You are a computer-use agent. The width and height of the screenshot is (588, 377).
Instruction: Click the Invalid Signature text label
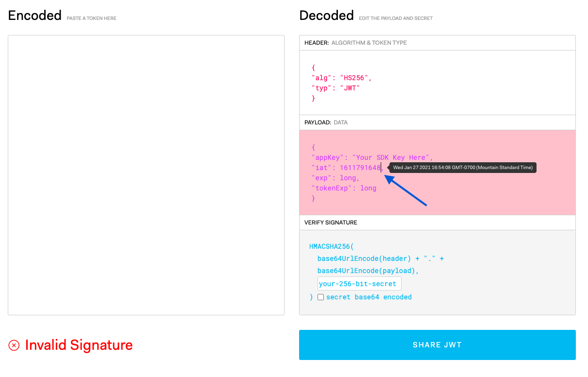79,345
